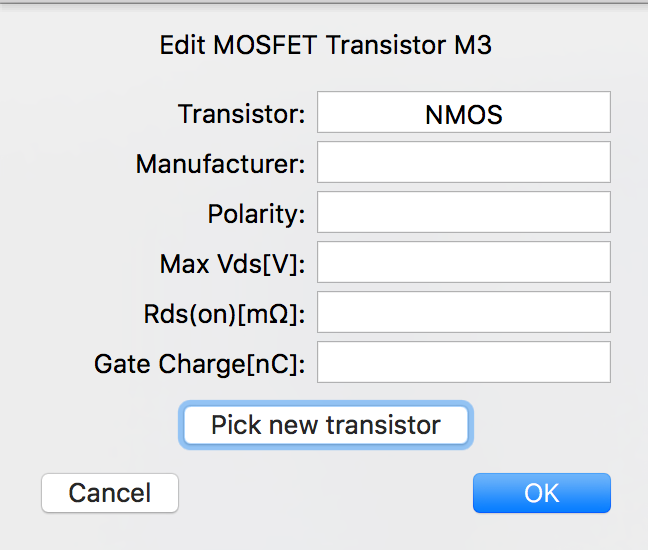Click the "Manufacturer:" label text
648x550 pixels.
point(220,163)
